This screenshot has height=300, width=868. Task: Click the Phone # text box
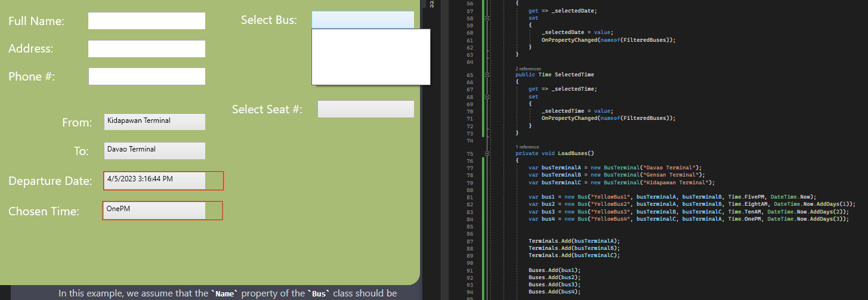click(147, 76)
